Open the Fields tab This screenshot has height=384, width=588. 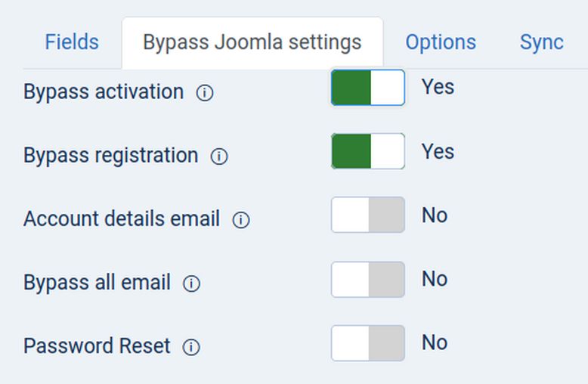click(x=72, y=42)
